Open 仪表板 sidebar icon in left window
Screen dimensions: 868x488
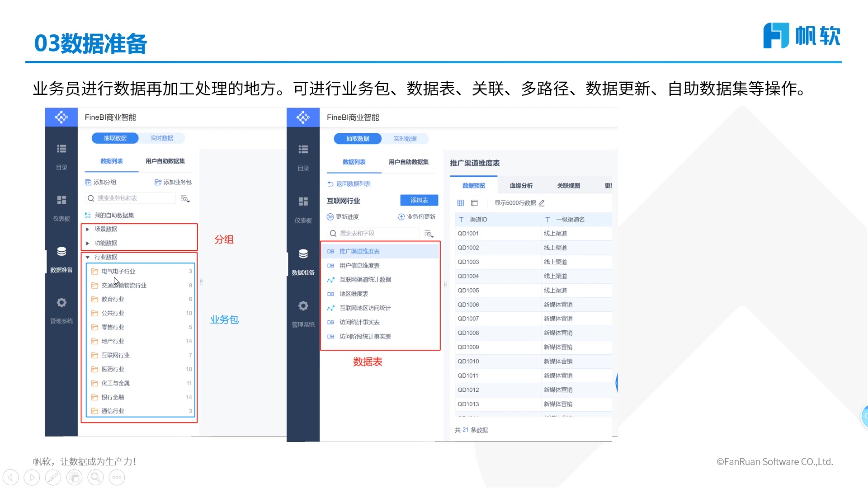click(x=61, y=200)
